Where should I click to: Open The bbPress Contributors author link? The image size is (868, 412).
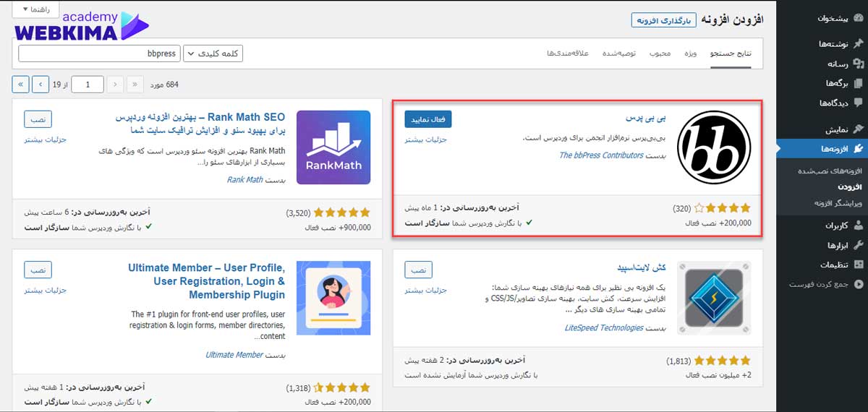[601, 155]
